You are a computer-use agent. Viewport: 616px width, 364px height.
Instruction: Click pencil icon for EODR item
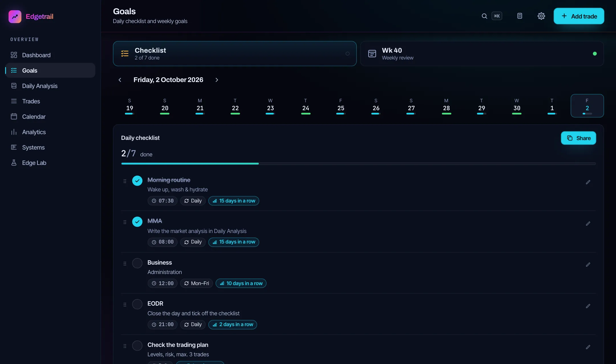pos(588,306)
